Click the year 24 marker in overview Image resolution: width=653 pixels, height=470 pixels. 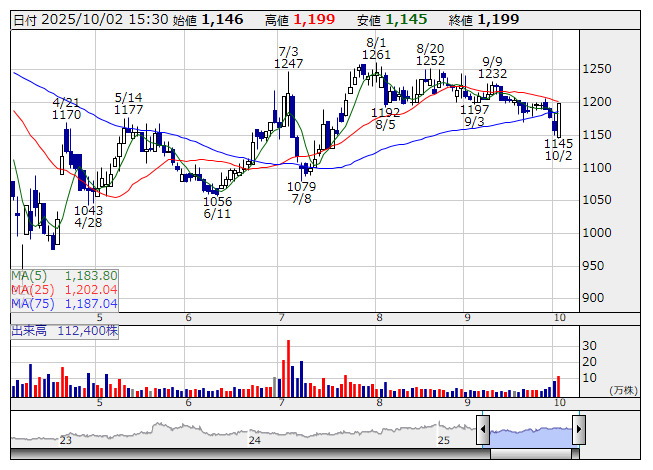[254, 440]
